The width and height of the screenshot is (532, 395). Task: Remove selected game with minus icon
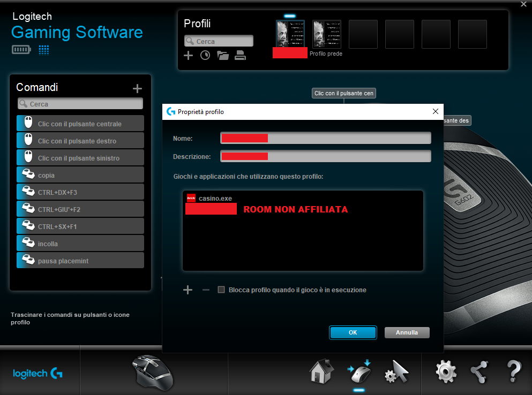pyautogui.click(x=206, y=290)
